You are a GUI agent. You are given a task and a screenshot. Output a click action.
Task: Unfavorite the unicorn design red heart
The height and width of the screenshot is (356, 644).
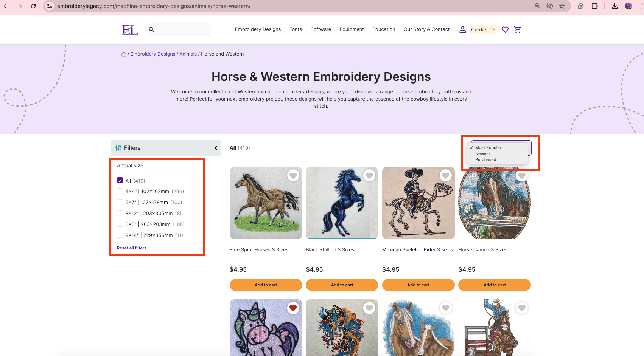[293, 308]
